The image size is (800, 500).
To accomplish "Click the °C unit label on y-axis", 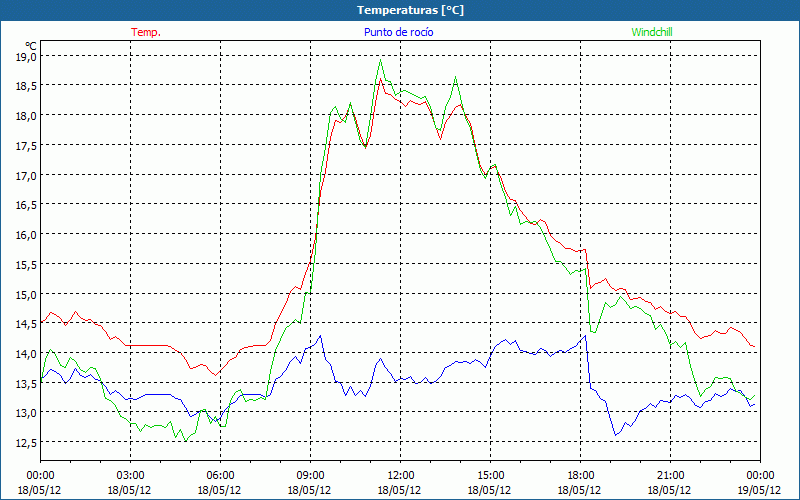I will [x=31, y=45].
